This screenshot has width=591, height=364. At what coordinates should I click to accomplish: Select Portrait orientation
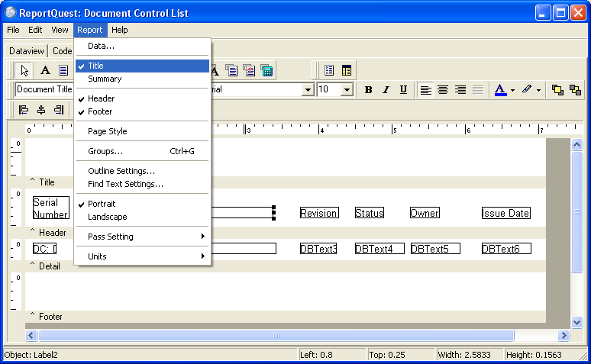[142, 204]
